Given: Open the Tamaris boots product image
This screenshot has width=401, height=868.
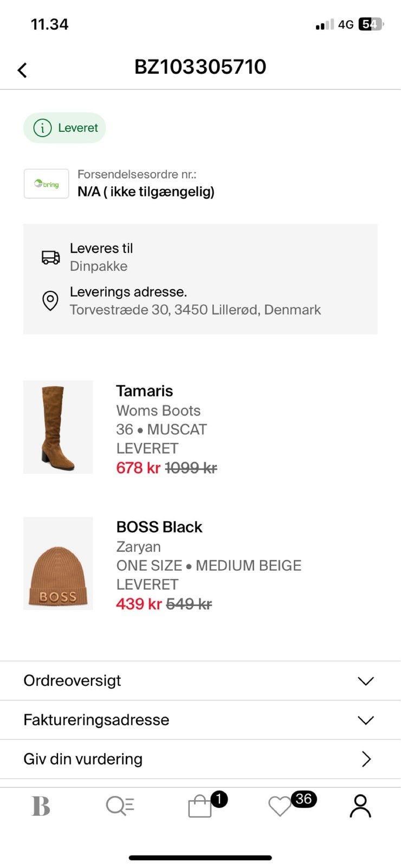Looking at the screenshot, I should click(x=58, y=427).
